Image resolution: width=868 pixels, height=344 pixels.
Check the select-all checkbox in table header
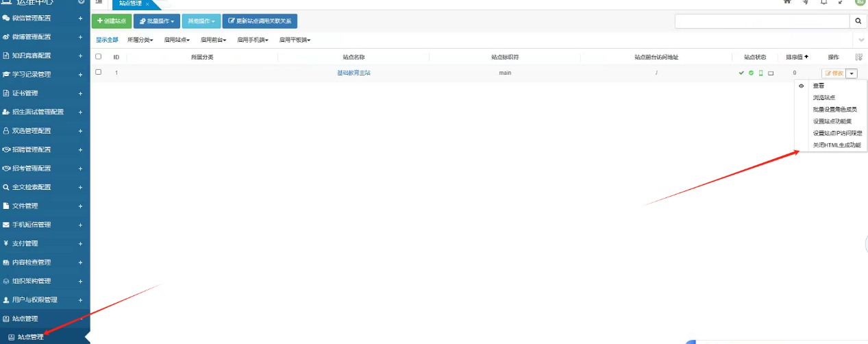pyautogui.click(x=99, y=57)
